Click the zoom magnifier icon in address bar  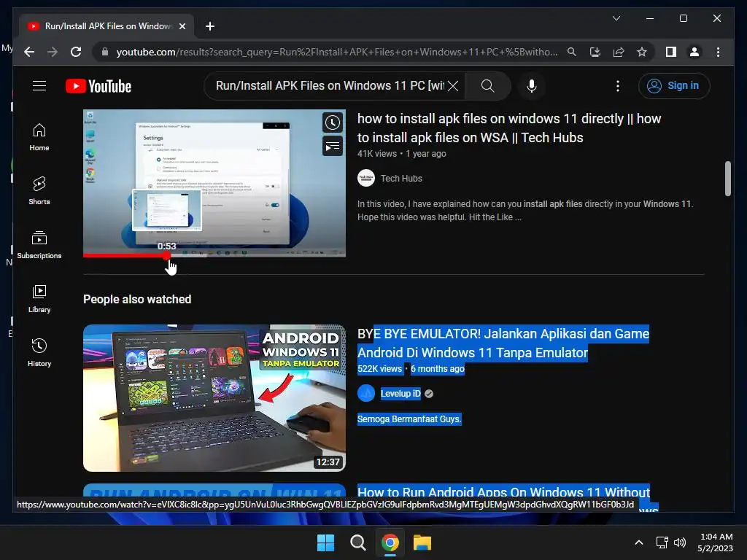572,52
